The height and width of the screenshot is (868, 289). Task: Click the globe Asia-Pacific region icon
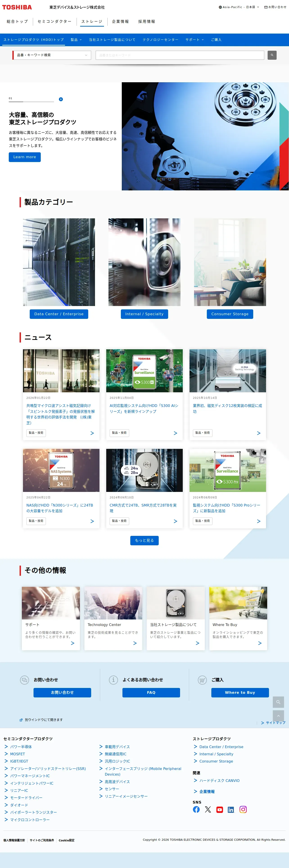[220, 7]
